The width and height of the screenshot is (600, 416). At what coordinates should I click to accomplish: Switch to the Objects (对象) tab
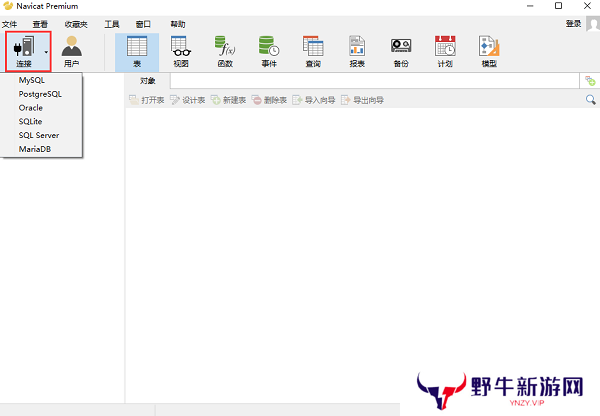148,81
